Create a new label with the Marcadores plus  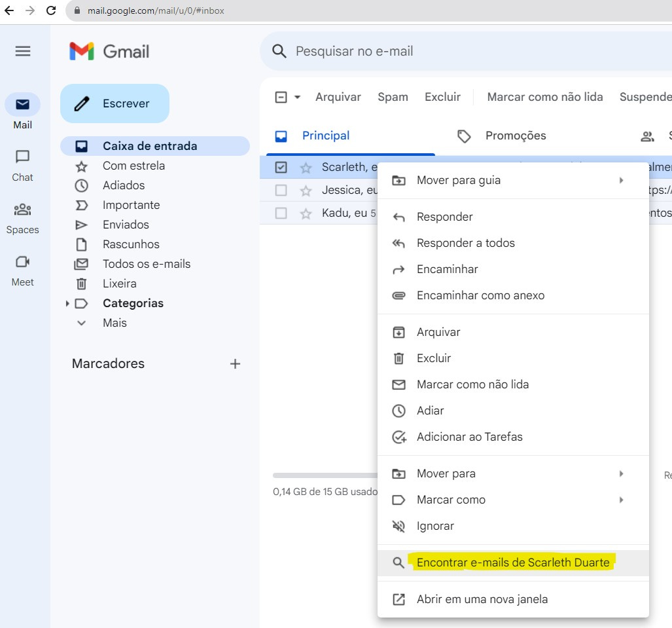click(235, 363)
